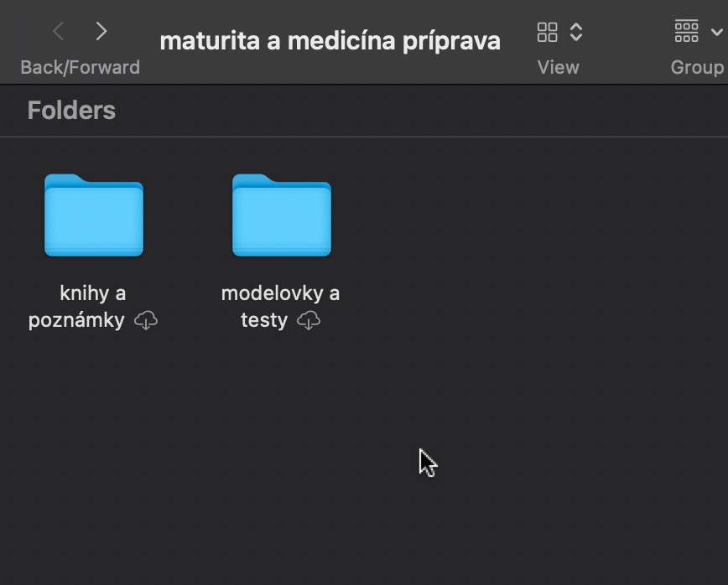Click the Group label in toolbar
This screenshot has width=728, height=585.
[698, 67]
